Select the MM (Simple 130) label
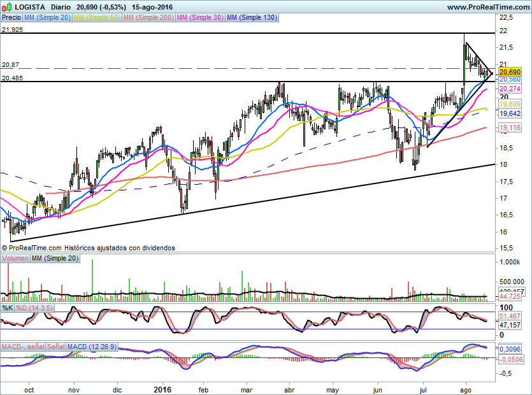Viewport: 532px width, 395px height. click(x=252, y=18)
